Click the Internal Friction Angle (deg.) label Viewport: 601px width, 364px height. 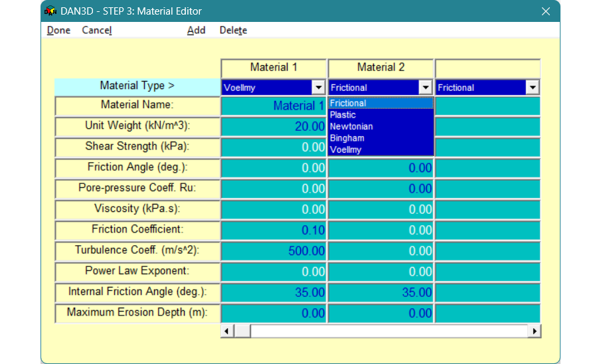[137, 292]
